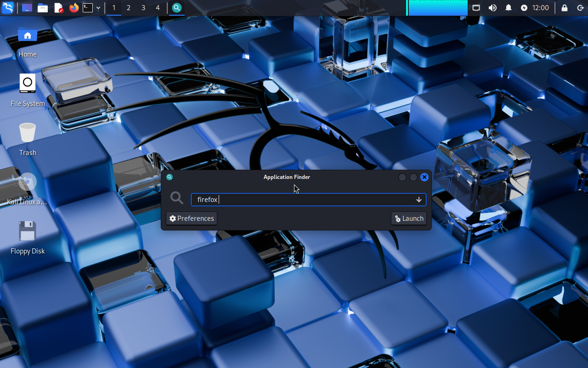Expand Application Finder with the down arrow
Image resolution: width=588 pixels, height=368 pixels.
coord(418,200)
